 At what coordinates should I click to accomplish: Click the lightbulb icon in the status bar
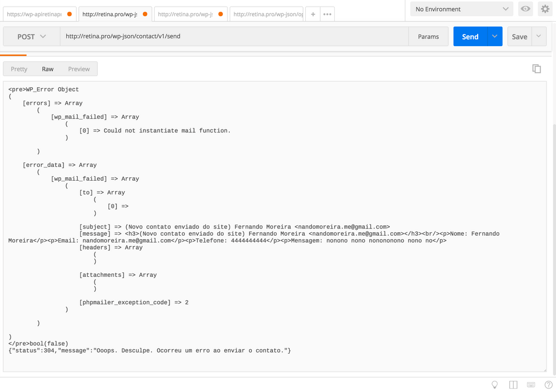(x=495, y=385)
